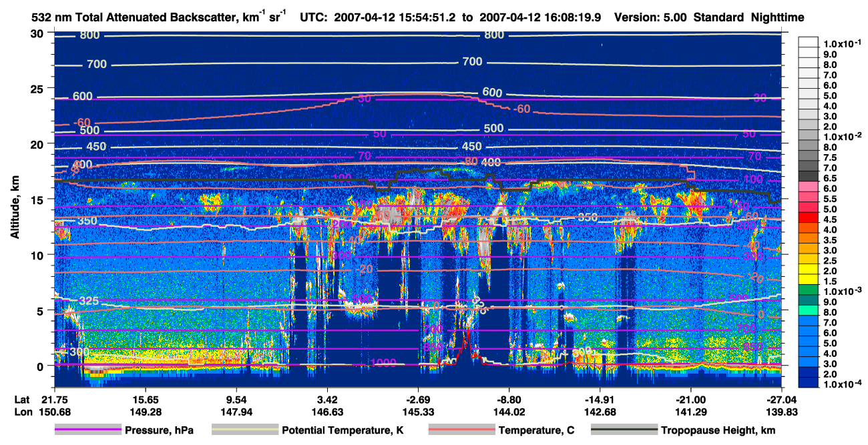This screenshot has width=868, height=445.
Task: Click the latitude value '21.75'
Action: 54,399
